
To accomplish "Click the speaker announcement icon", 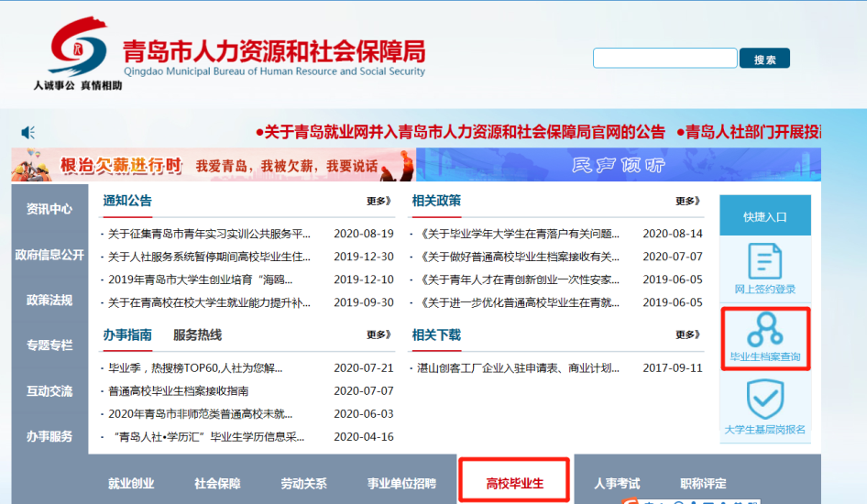I will (28, 132).
